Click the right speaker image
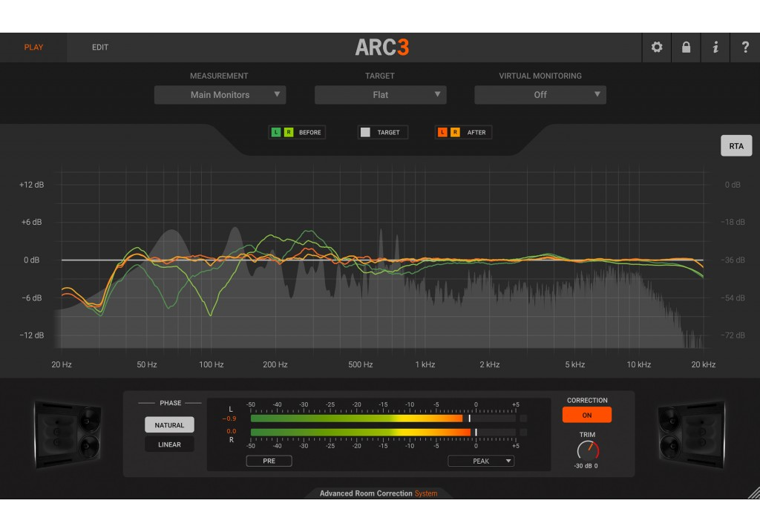Viewport: 760px width, 532px height. click(x=691, y=434)
